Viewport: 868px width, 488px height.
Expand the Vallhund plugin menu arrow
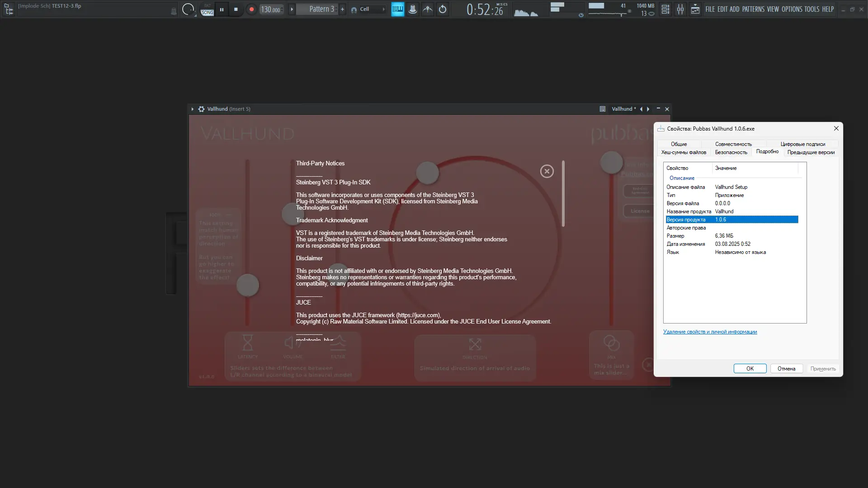(193, 109)
